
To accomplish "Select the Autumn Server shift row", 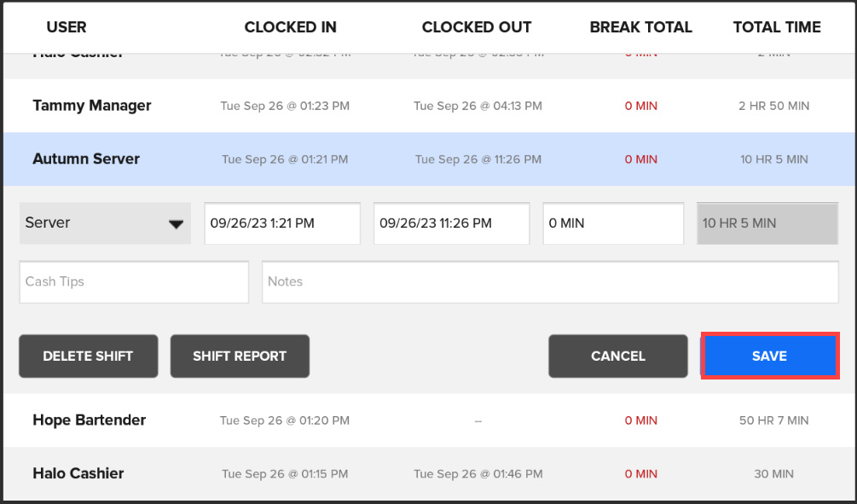I will coord(86,159).
